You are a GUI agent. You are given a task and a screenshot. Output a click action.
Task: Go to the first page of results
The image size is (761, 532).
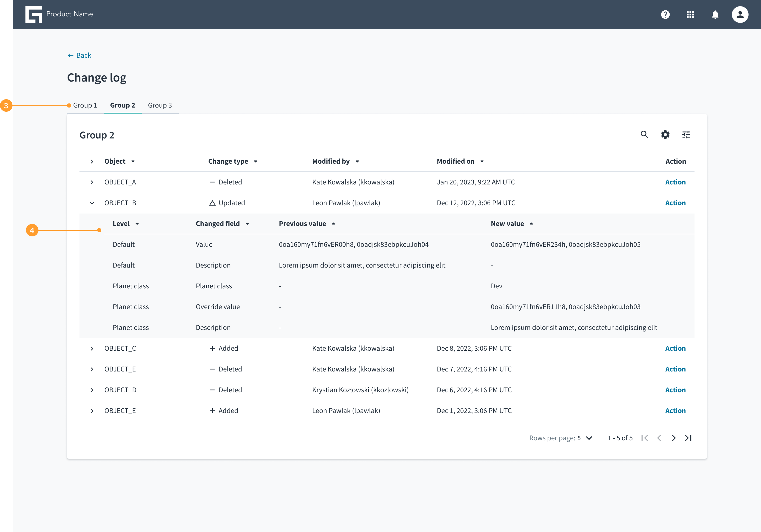click(x=645, y=438)
